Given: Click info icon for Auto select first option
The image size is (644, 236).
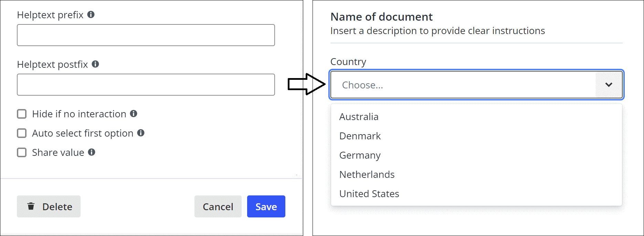Looking at the screenshot, I should (x=141, y=133).
